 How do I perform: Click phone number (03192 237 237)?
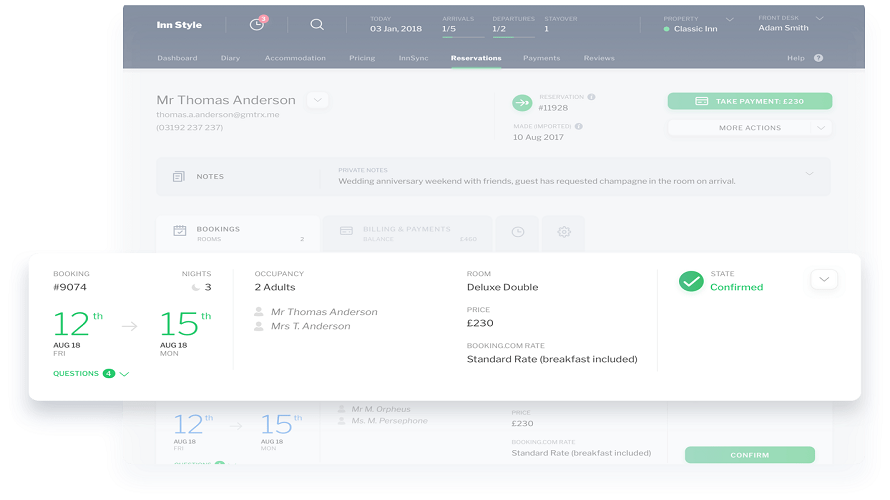tap(190, 128)
